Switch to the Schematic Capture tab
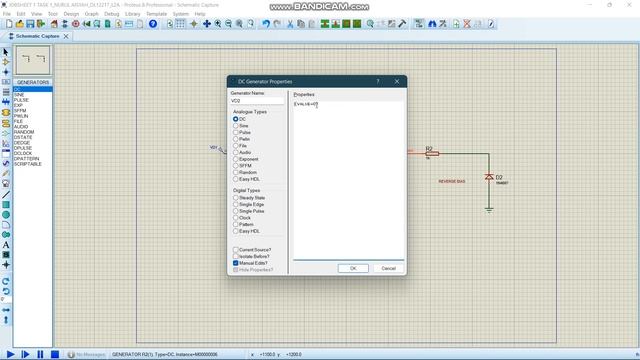Image resolution: width=640 pixels, height=360 pixels. (37, 36)
